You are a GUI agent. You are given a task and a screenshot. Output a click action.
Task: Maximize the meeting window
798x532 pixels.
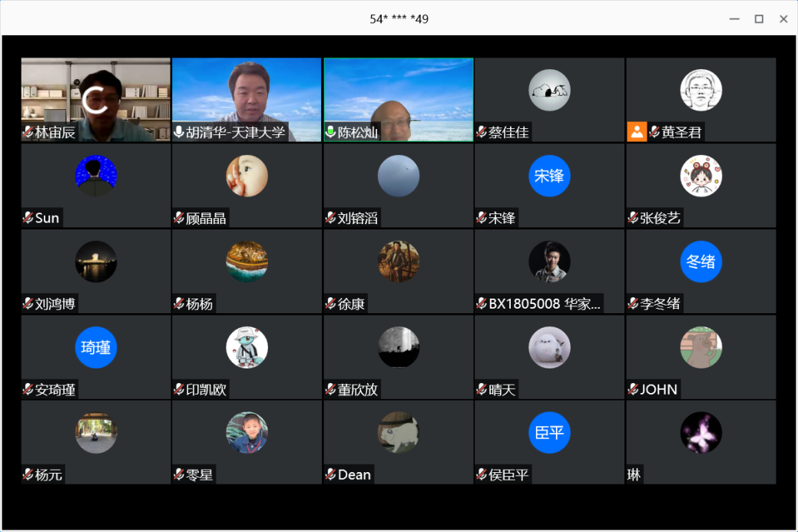point(759,18)
